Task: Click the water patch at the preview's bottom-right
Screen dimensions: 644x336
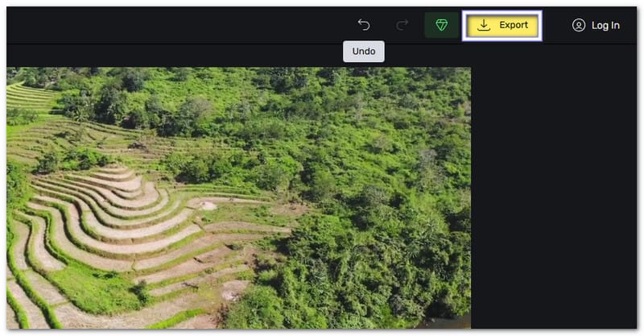Action: pyautogui.click(x=452, y=322)
